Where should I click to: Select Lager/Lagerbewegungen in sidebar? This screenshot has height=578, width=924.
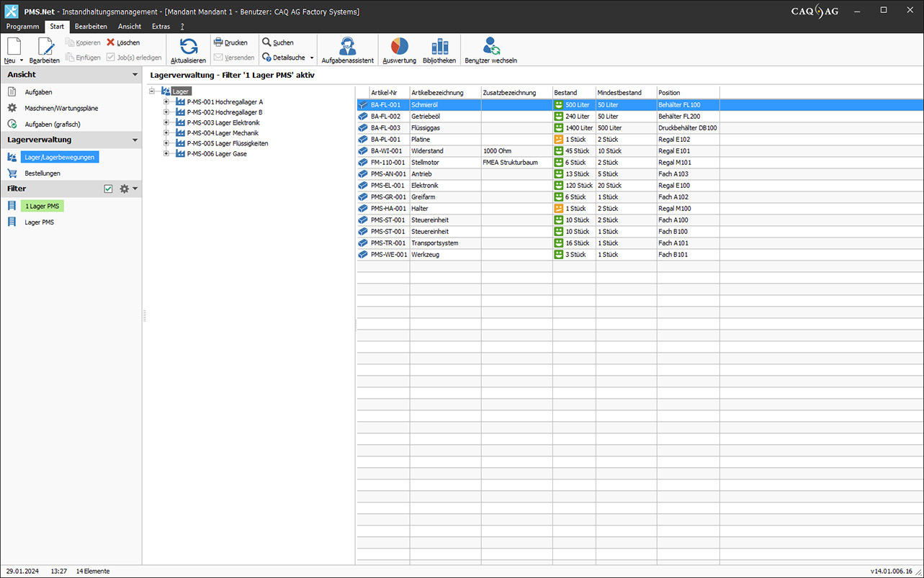click(60, 157)
